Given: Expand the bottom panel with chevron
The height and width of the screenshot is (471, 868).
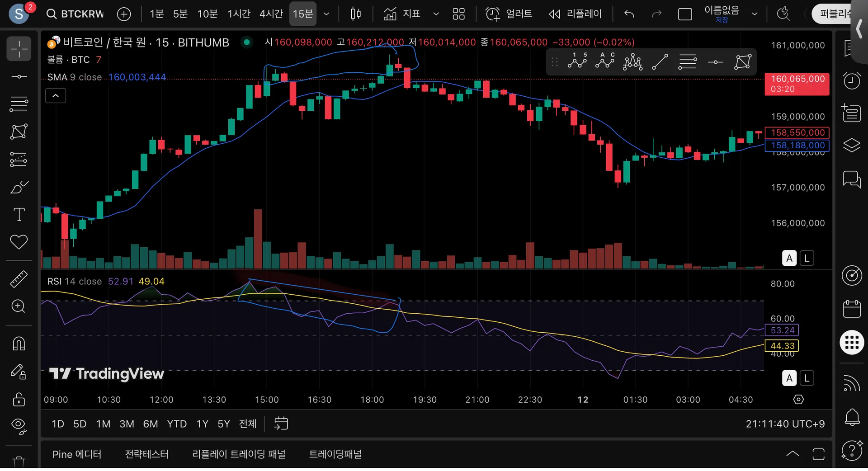Looking at the screenshot, I should [793, 454].
